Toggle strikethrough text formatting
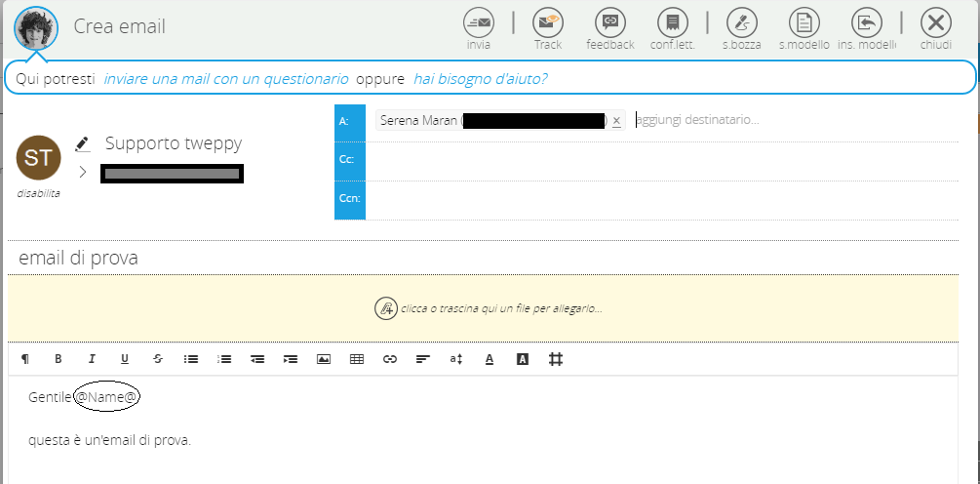Screen dimensions: 980x484 (157, 359)
